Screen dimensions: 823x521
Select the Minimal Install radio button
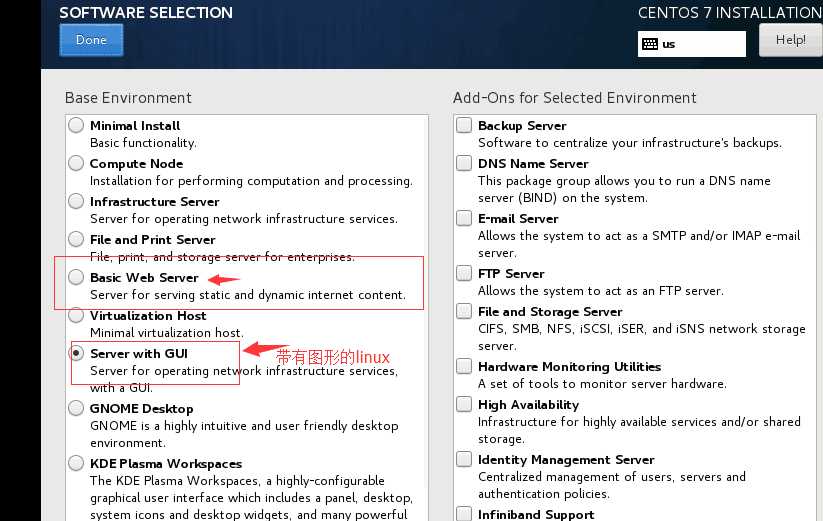click(x=76, y=125)
